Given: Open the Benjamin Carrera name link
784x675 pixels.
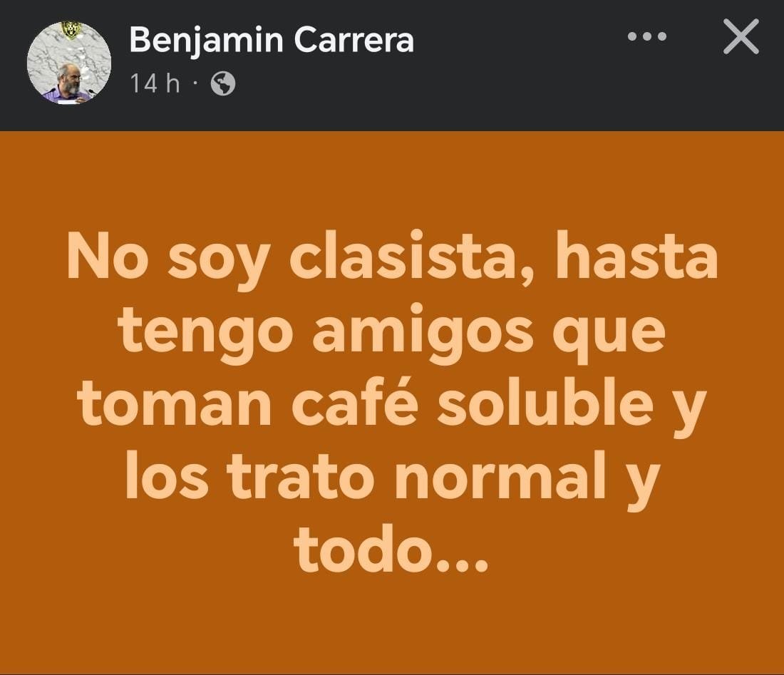Looking at the screenshot, I should click(x=272, y=41).
